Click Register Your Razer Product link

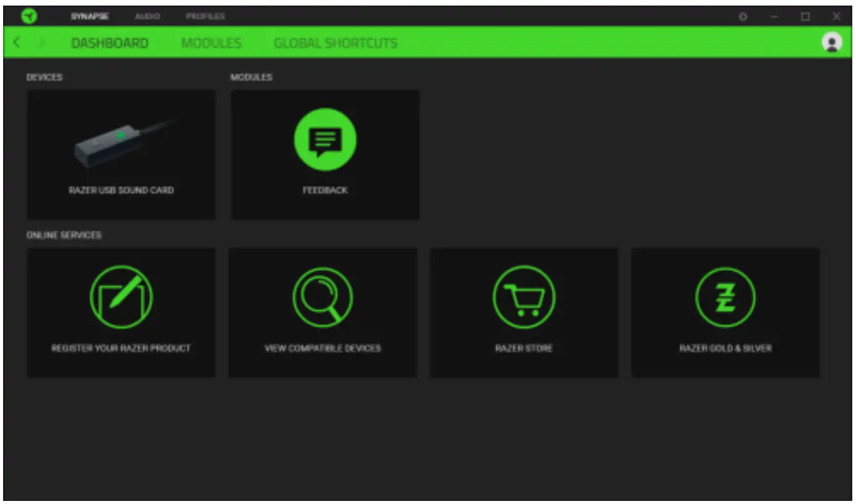pyautogui.click(x=121, y=348)
